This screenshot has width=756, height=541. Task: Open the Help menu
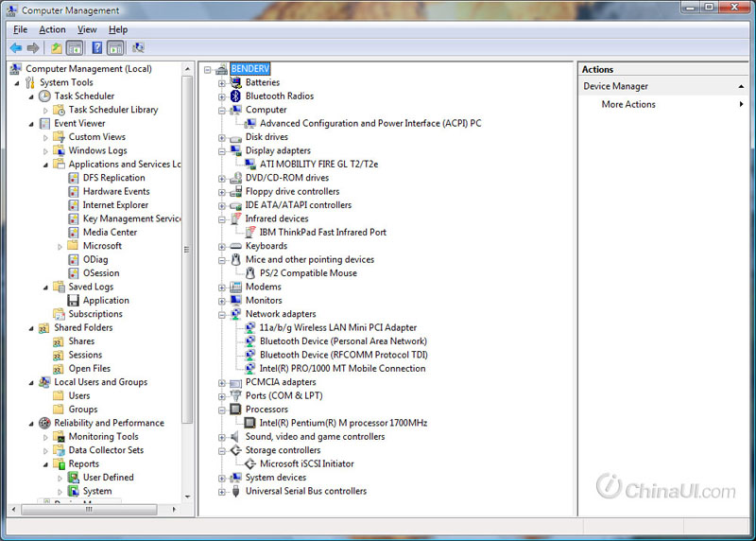(x=118, y=29)
